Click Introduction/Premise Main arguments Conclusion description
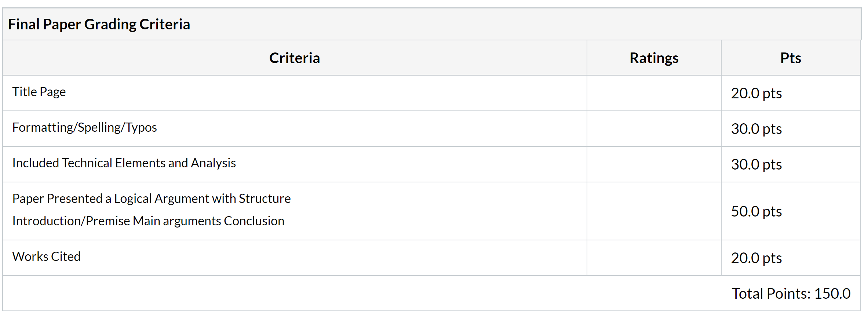 (149, 221)
